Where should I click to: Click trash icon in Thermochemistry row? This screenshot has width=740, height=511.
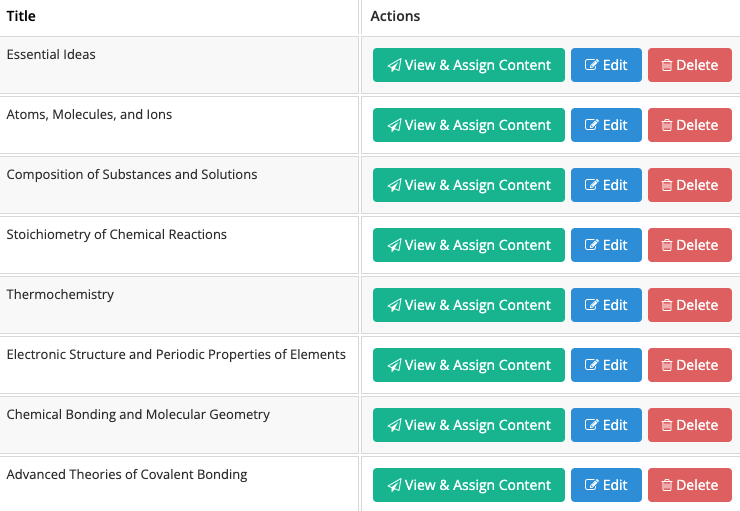pos(666,305)
